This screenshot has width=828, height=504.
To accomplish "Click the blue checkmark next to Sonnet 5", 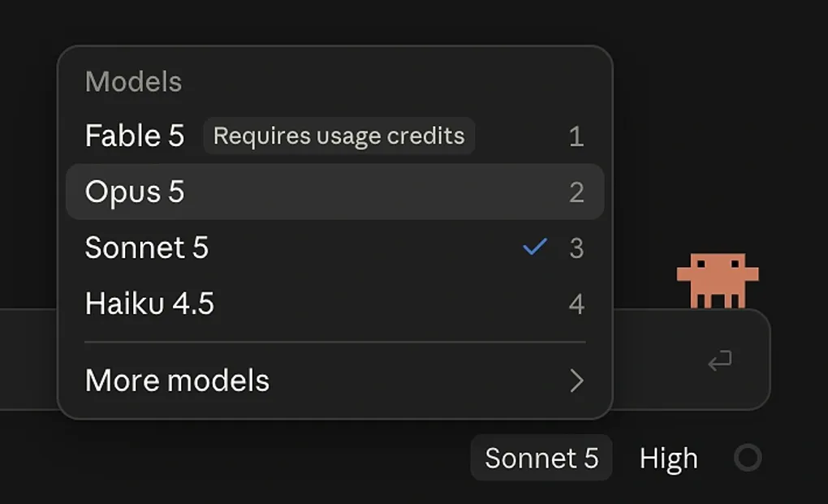I will (x=535, y=247).
